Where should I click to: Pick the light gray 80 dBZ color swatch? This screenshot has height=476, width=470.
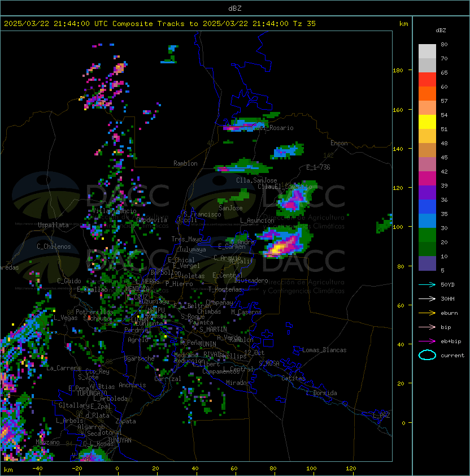click(x=427, y=51)
